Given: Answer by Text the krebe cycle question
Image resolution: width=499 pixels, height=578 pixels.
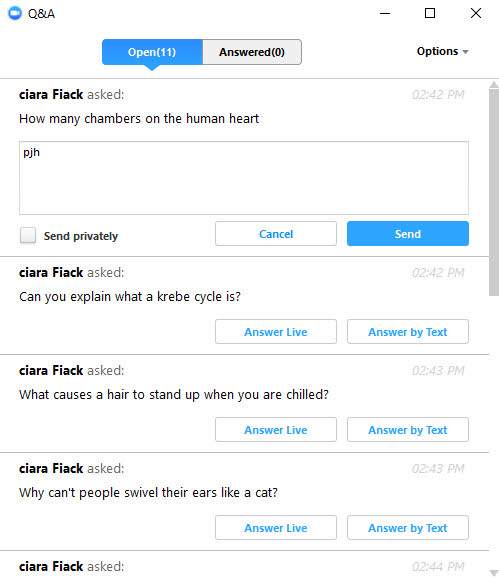Looking at the screenshot, I should 408,332.
